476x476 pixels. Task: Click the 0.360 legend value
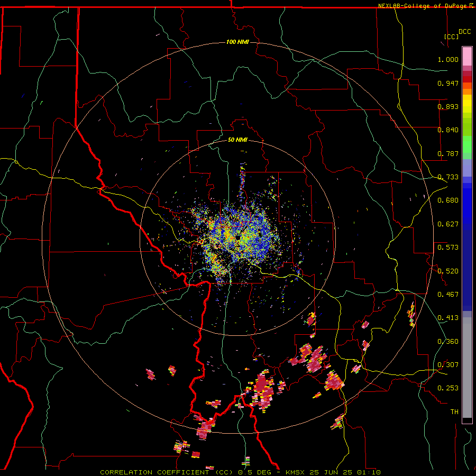click(x=448, y=342)
